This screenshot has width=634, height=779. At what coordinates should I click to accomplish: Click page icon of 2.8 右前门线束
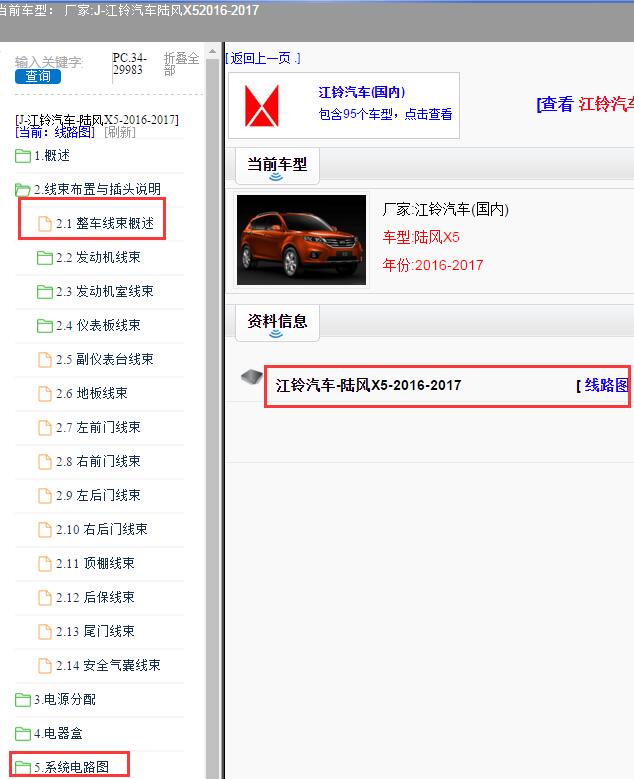click(45, 462)
